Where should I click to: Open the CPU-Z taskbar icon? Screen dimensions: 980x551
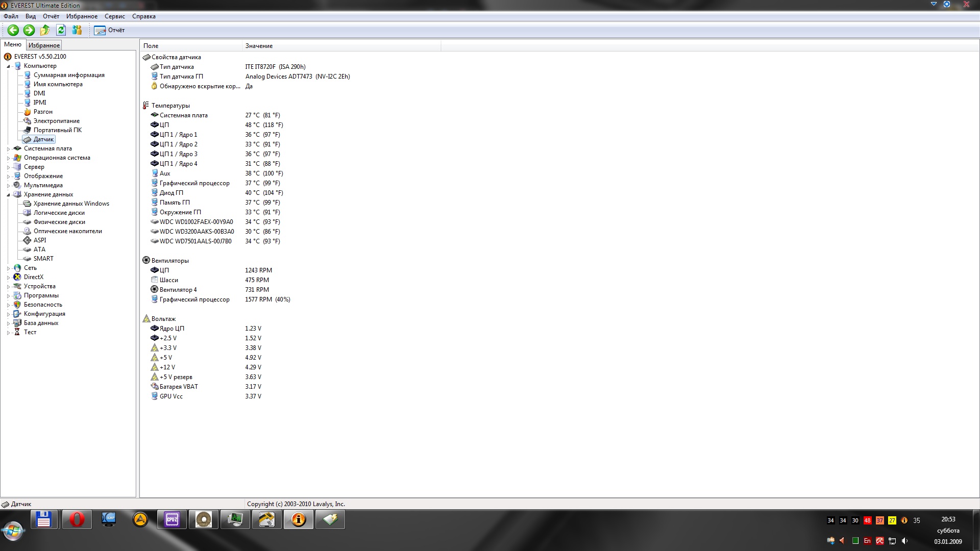point(172,520)
